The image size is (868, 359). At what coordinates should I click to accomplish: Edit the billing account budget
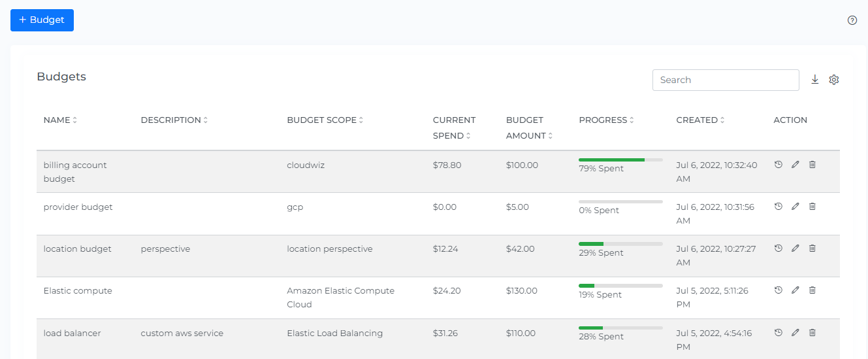click(795, 165)
